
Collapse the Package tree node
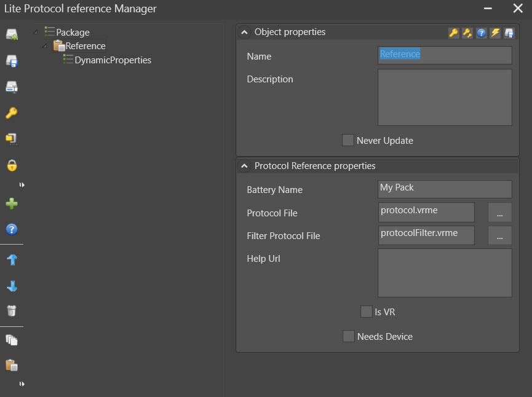[x=36, y=33]
